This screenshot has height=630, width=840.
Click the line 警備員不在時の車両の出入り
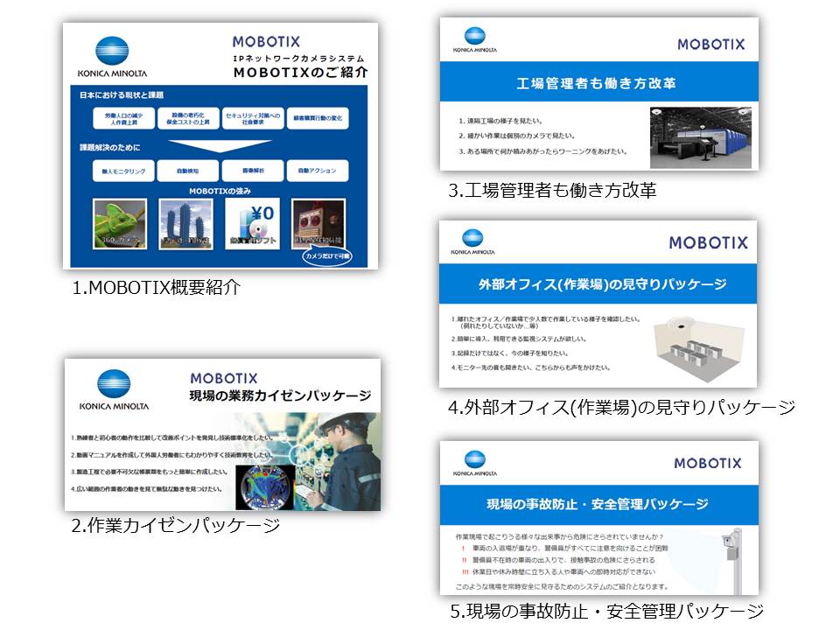pos(557,560)
